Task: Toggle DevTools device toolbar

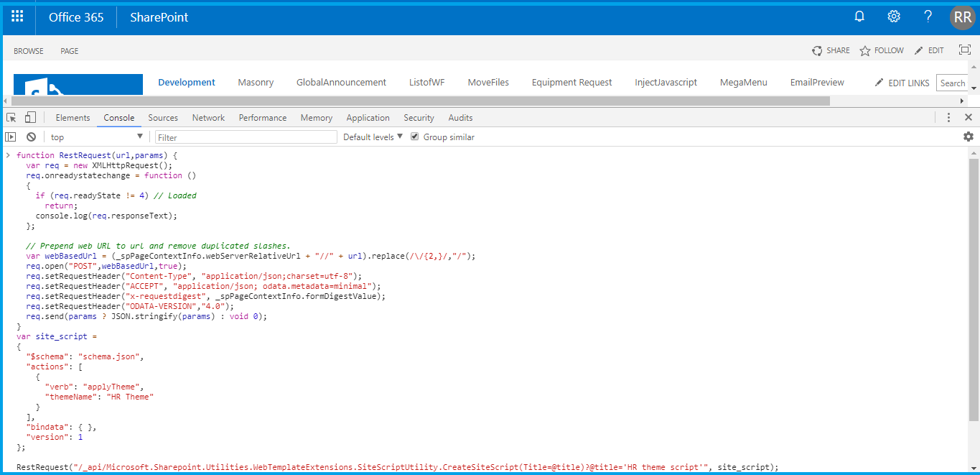Action: pyautogui.click(x=30, y=117)
